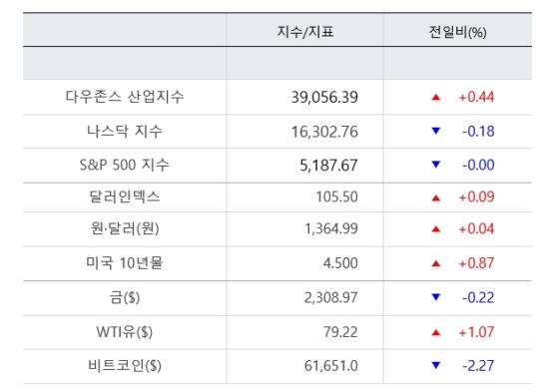Screen dimensions: 539x392
Task: Open the 다우존스 산업지수 row label
Action: pos(125,97)
